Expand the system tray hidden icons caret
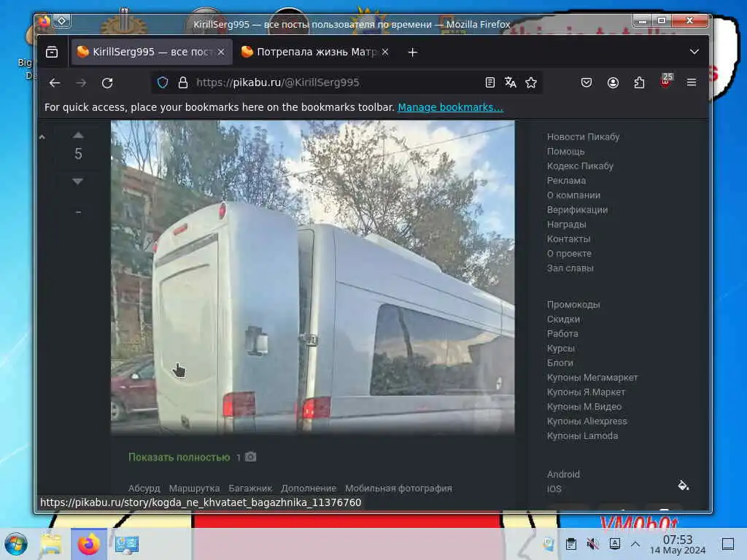747x560 pixels. pyautogui.click(x=635, y=544)
